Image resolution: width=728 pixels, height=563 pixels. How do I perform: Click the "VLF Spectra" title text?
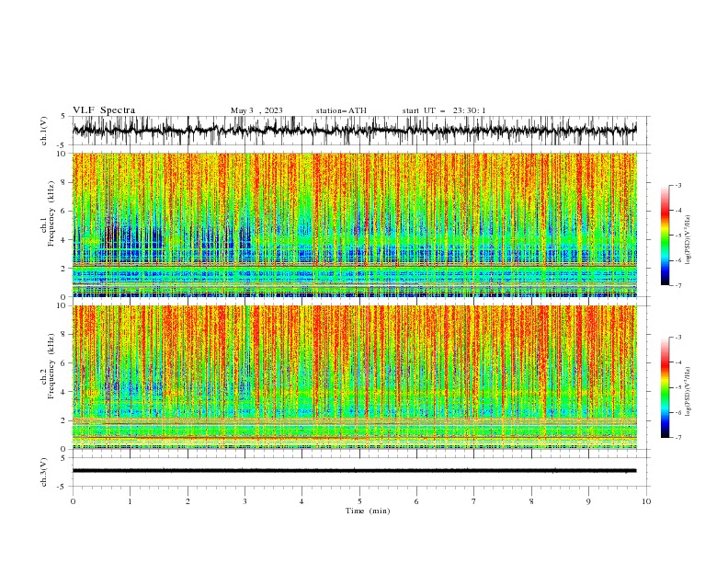click(x=104, y=110)
